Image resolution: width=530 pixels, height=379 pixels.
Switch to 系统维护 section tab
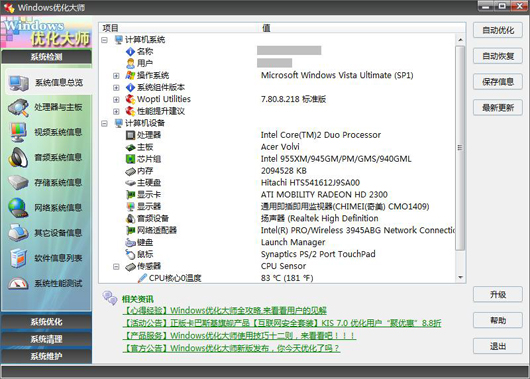[x=46, y=356]
